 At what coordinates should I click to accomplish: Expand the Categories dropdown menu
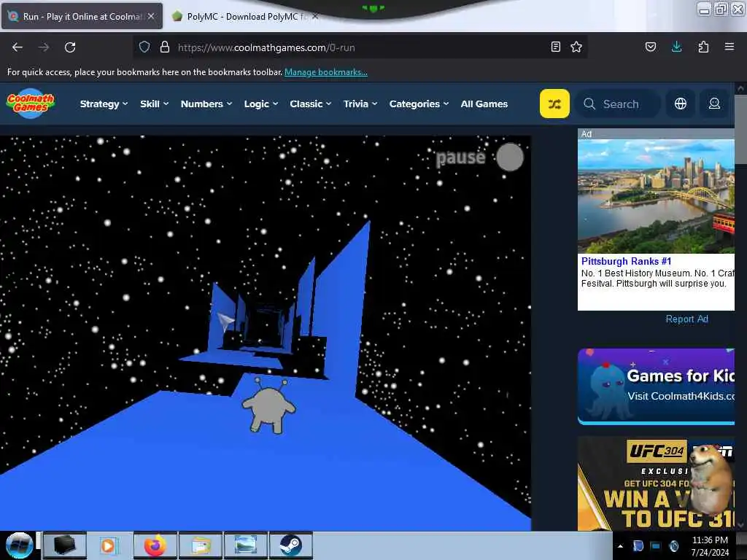[419, 104]
